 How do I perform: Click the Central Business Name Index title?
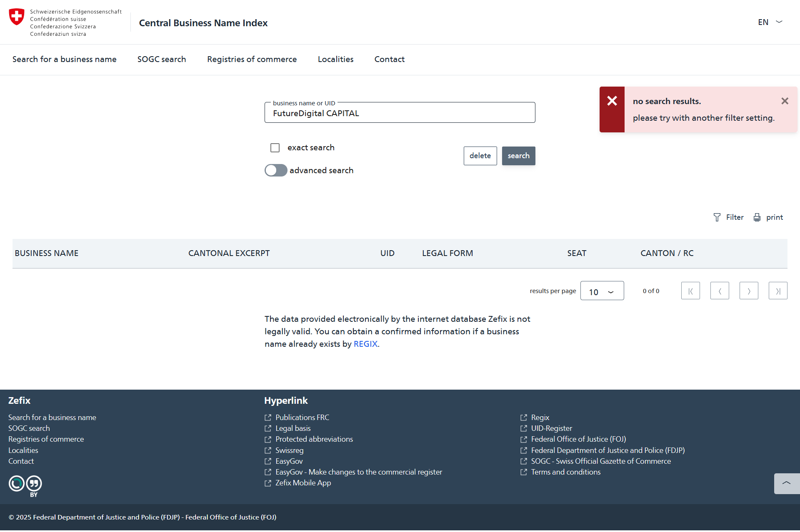coord(203,23)
